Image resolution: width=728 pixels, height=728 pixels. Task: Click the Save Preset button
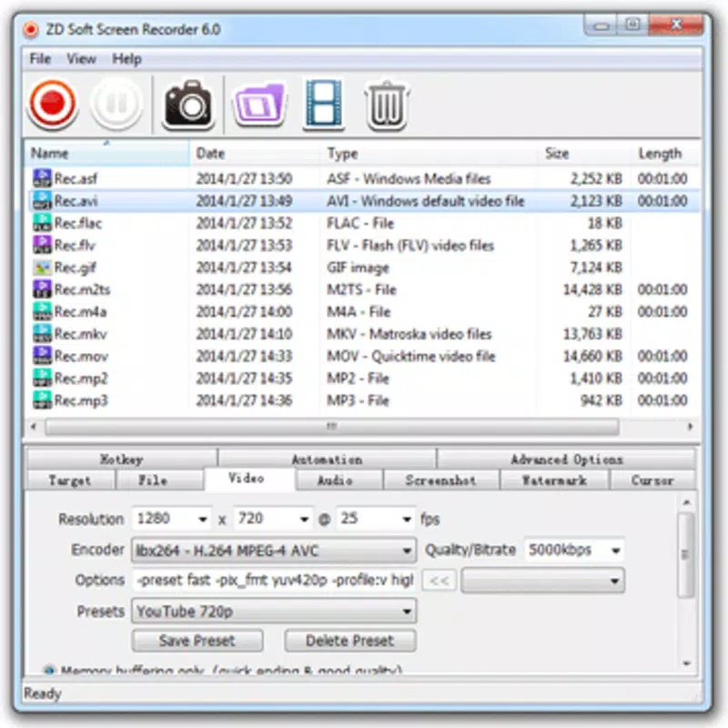(197, 641)
